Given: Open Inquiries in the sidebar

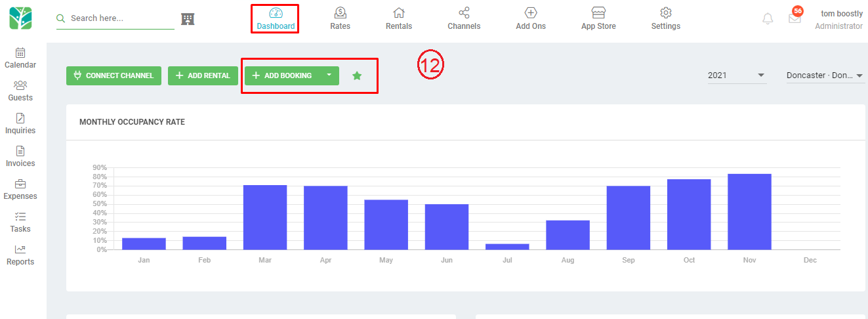Looking at the screenshot, I should (20, 124).
